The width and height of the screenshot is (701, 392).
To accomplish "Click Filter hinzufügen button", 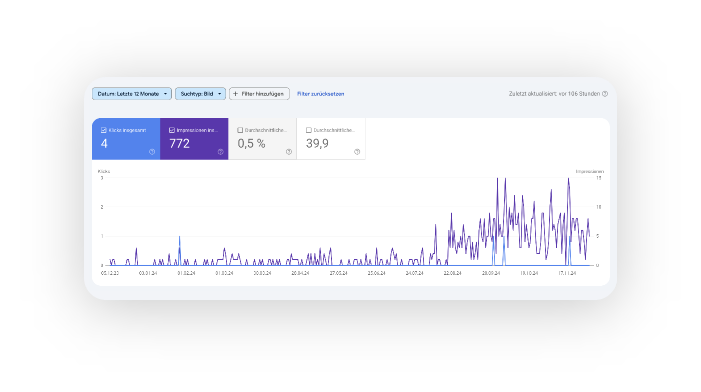I will click(x=259, y=94).
